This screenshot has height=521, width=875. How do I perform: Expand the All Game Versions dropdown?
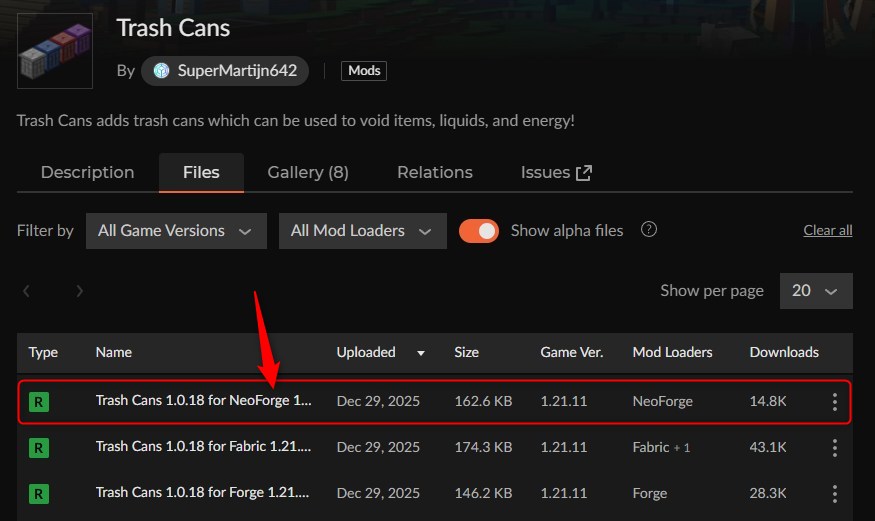pyautogui.click(x=176, y=231)
